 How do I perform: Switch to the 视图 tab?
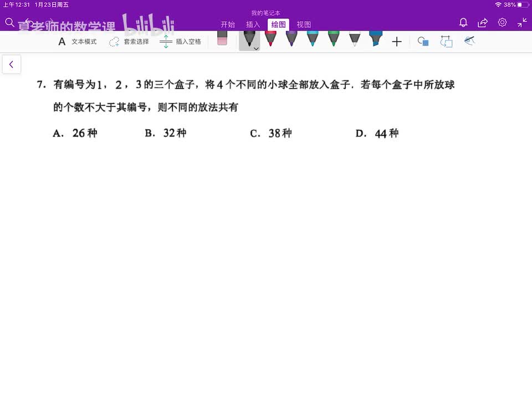click(304, 24)
